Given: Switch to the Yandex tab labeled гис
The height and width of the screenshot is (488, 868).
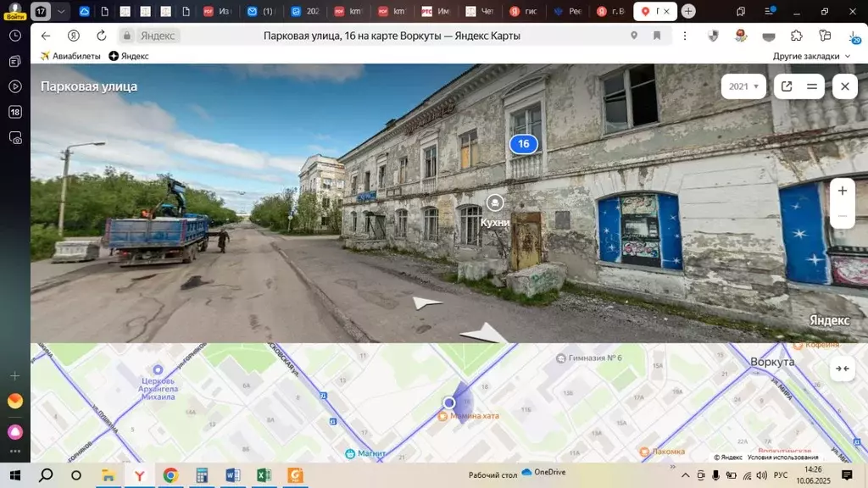Looking at the screenshot, I should pos(523,11).
